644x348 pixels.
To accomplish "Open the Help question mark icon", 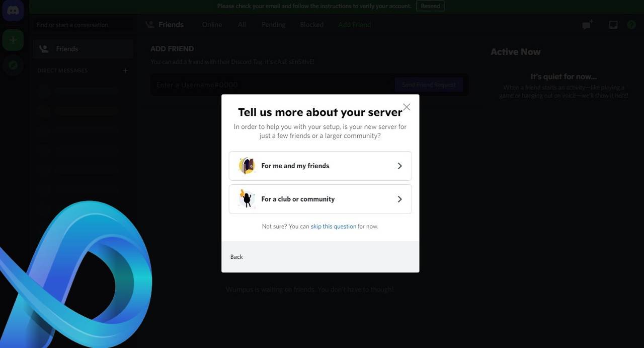I will [631, 25].
